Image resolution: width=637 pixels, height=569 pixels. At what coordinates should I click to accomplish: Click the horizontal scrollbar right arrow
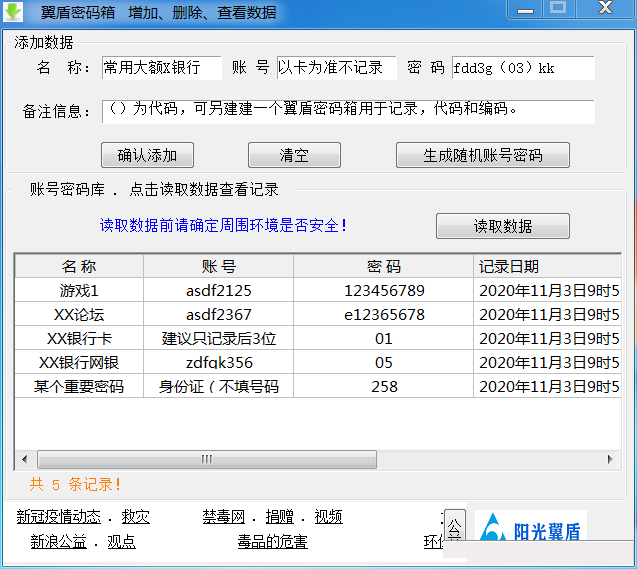(x=610, y=459)
